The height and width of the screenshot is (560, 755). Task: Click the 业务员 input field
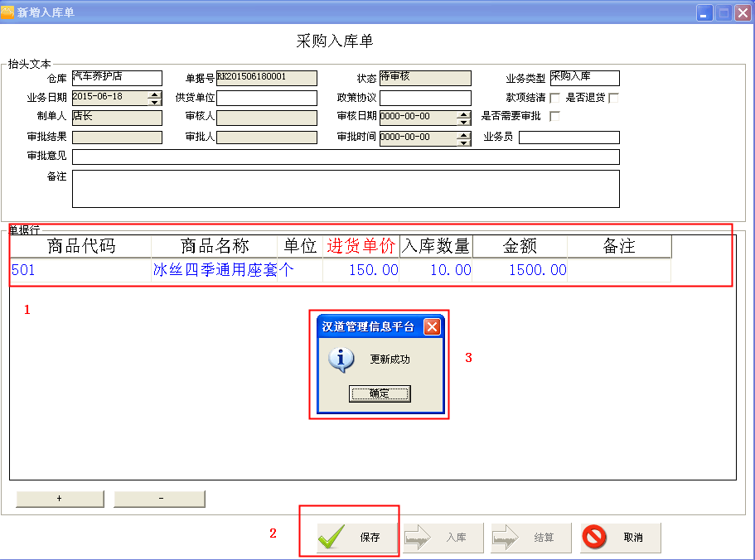click(x=569, y=138)
